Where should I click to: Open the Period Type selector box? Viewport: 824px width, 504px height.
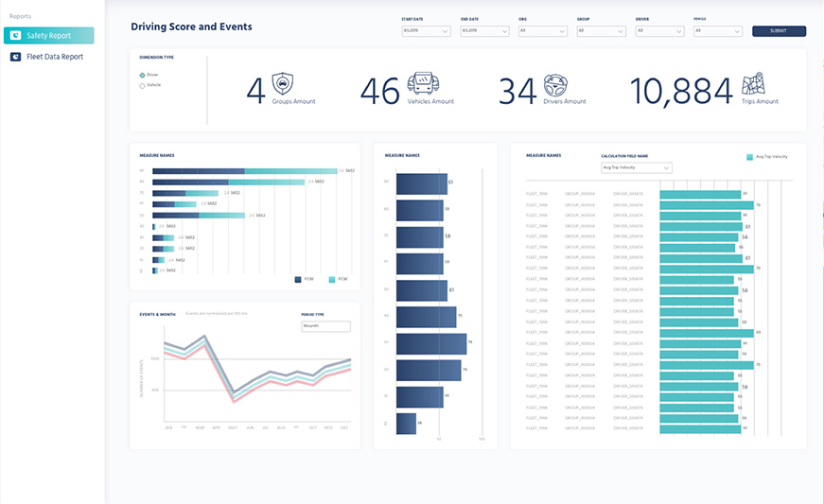pos(325,326)
